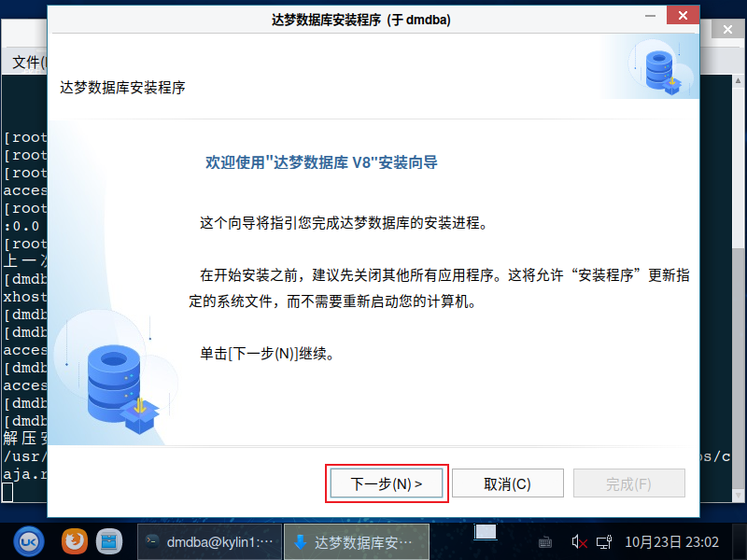Cancel installation with 取消(C) button
747x560 pixels.
click(x=507, y=483)
